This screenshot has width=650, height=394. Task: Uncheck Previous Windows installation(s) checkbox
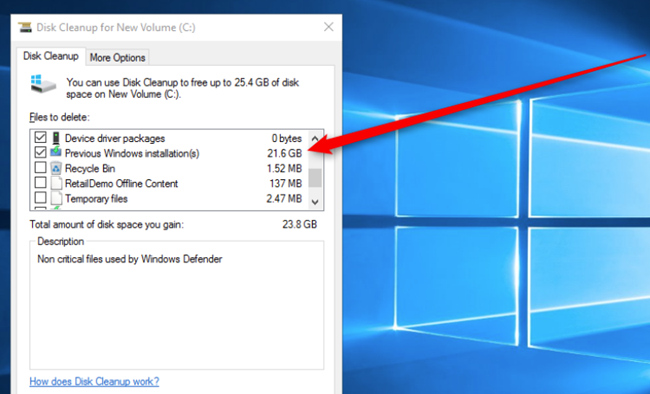click(40, 152)
